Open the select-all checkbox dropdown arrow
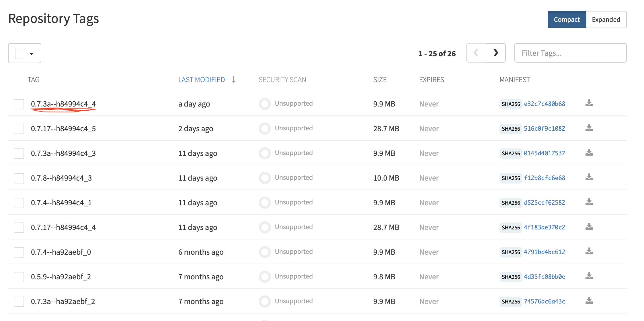 32,54
